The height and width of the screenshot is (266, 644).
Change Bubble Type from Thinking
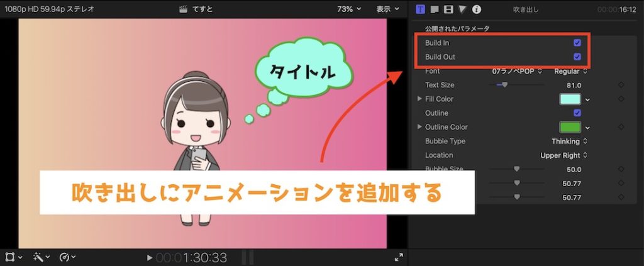coord(569,141)
